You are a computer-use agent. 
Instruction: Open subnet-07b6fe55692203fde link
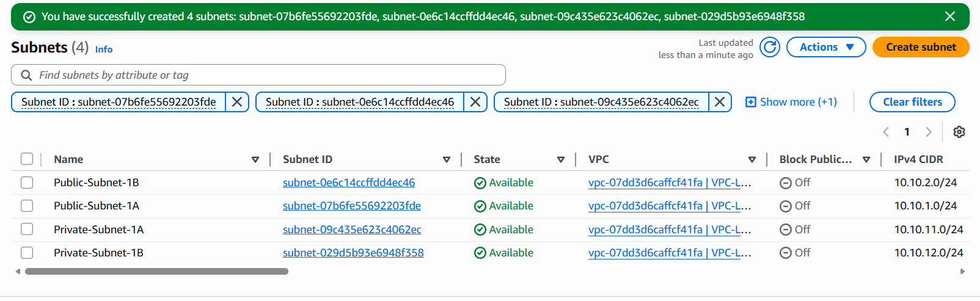pos(352,206)
